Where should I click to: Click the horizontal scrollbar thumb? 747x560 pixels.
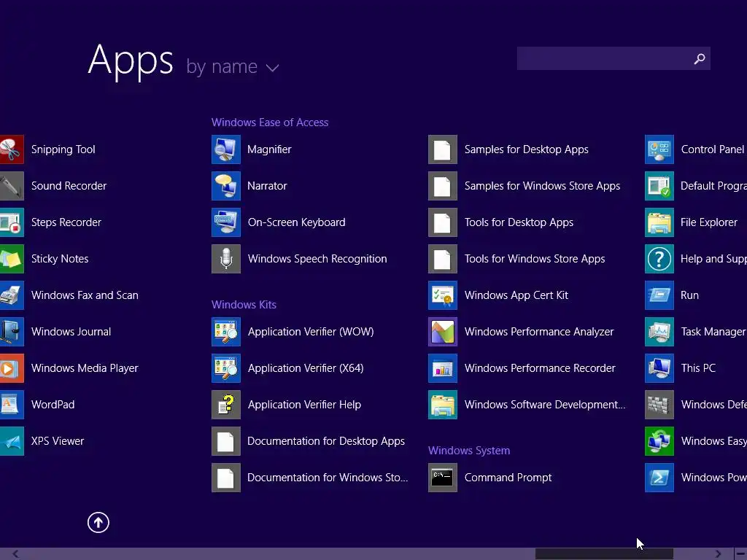[604, 554]
